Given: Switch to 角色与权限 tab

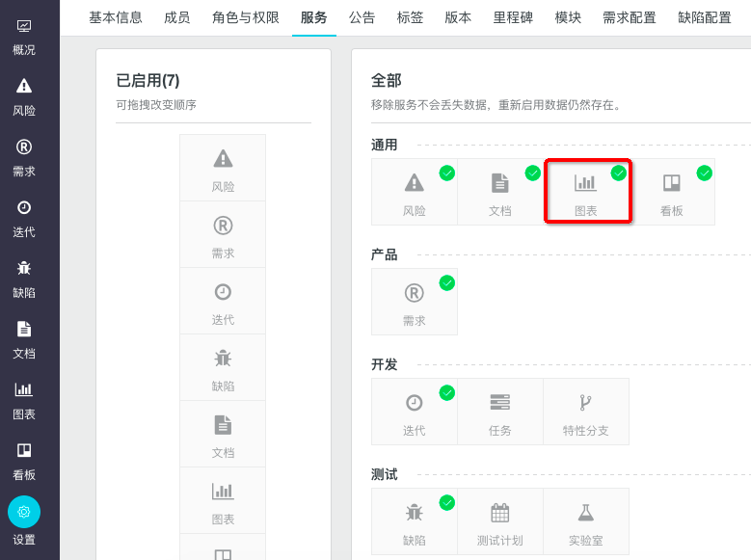Looking at the screenshot, I should (x=245, y=17).
